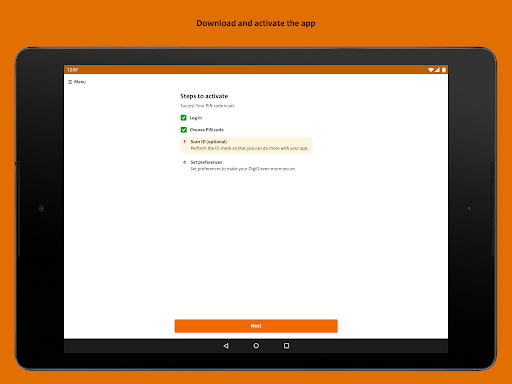Select the highlighted Scan ID (optional) step
The image size is (512, 384).
click(246, 145)
